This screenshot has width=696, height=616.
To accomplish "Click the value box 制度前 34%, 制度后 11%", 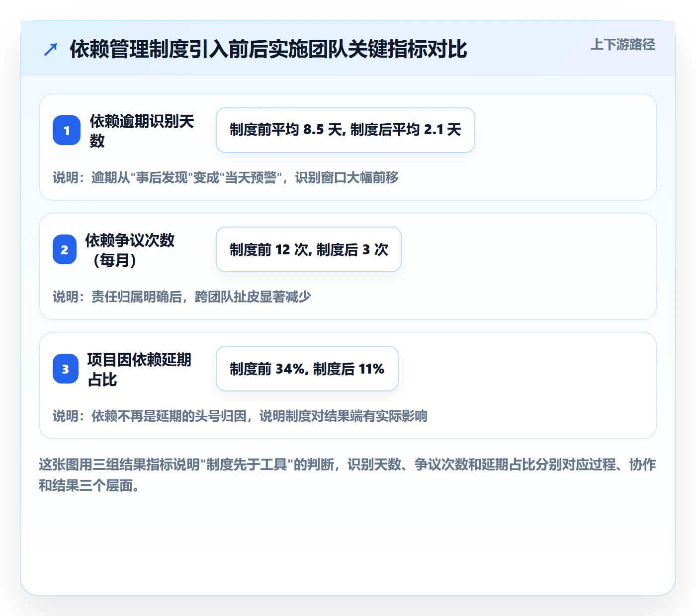I will click(x=307, y=369).
